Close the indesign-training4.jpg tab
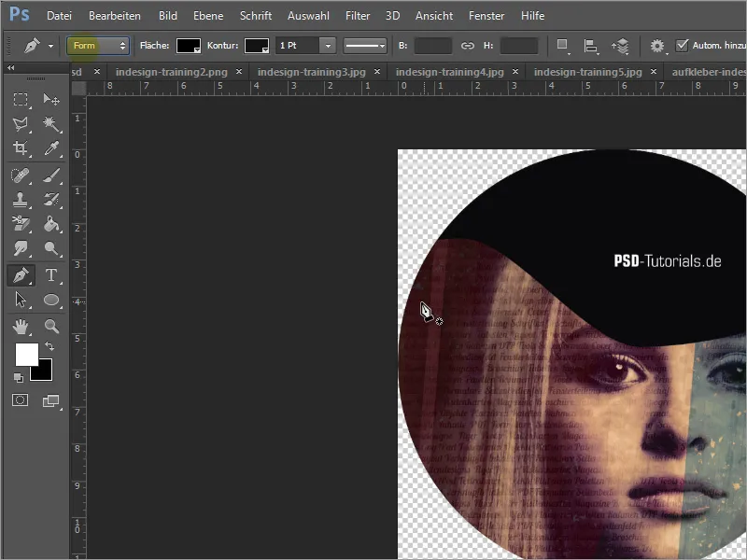Image resolution: width=747 pixels, height=560 pixels. pos(515,72)
